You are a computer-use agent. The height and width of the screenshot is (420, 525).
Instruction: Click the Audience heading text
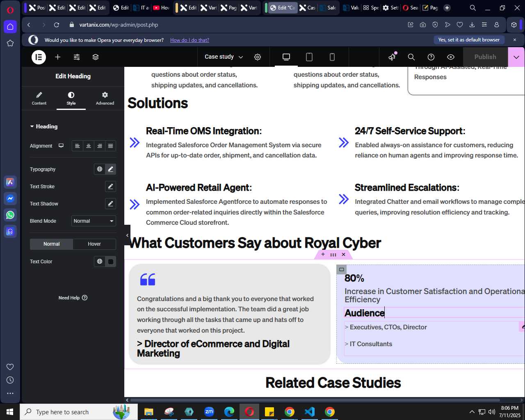[x=365, y=313]
